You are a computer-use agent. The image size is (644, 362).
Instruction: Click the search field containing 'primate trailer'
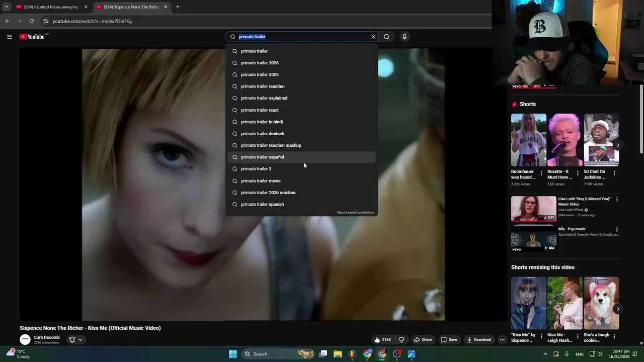tap(302, 37)
